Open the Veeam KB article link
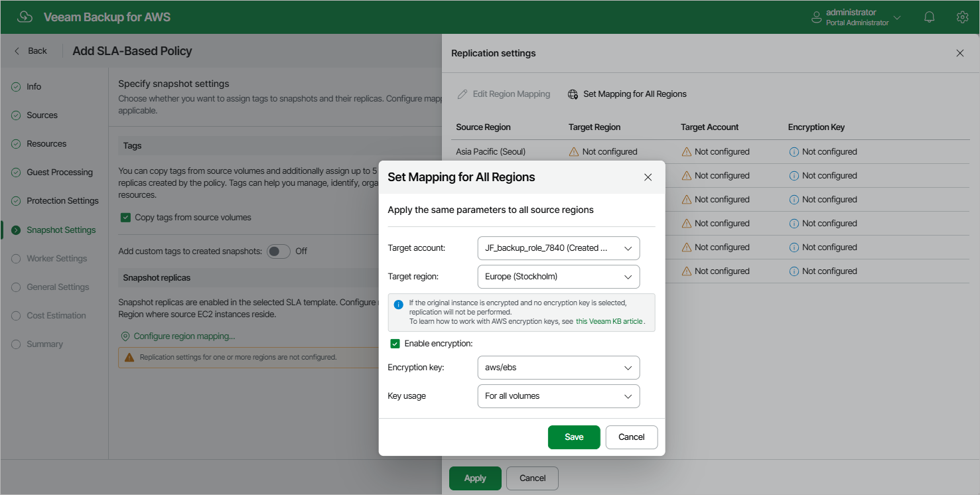This screenshot has width=980, height=495. 608,321
